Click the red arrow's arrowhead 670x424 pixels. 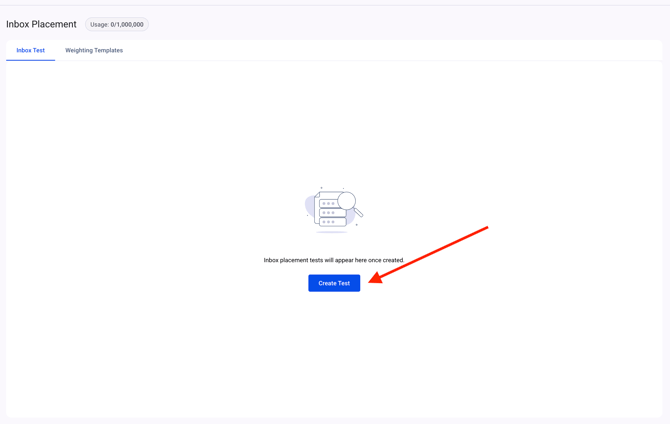point(375,279)
